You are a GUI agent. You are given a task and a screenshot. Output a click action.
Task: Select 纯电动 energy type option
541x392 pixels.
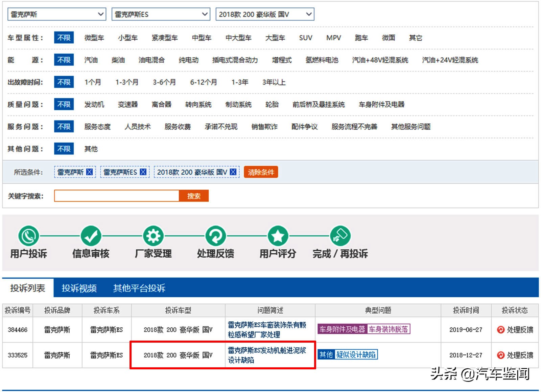pos(188,60)
